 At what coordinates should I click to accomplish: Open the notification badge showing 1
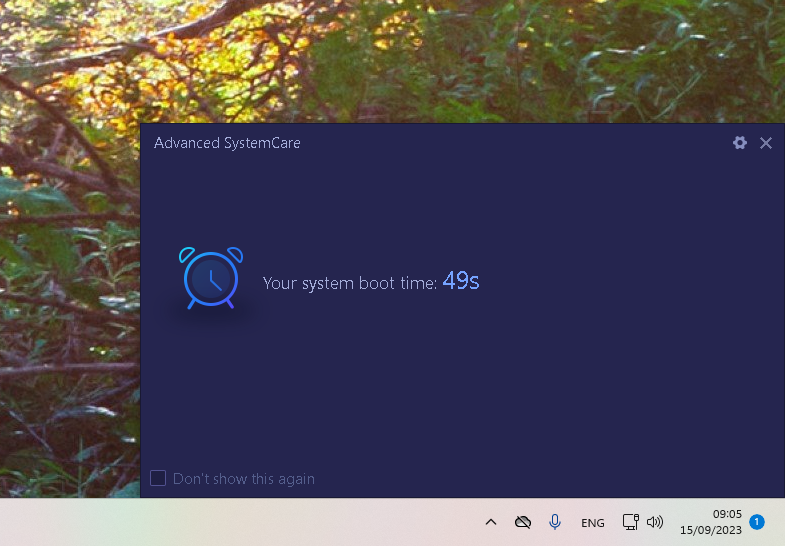(x=757, y=522)
